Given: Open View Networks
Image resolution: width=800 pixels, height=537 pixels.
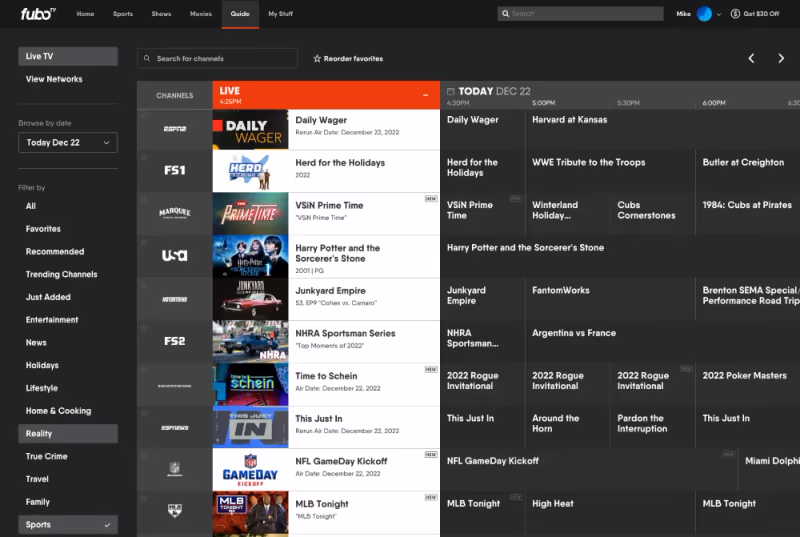Looking at the screenshot, I should tap(54, 79).
